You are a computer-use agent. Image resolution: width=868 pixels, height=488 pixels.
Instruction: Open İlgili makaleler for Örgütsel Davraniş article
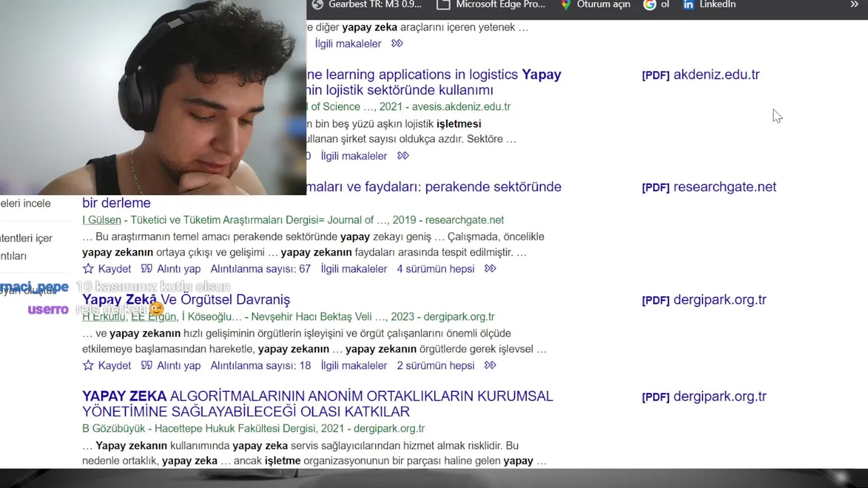354,366
